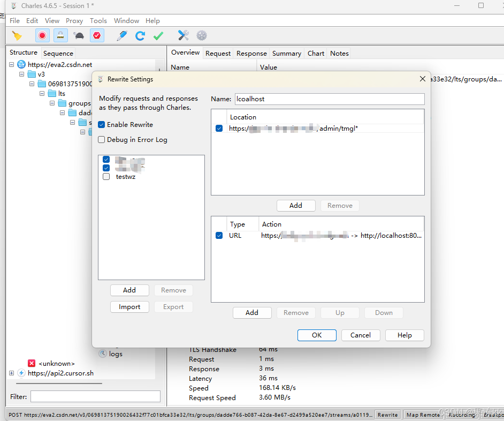Image resolution: width=504 pixels, height=421 pixels.
Task: Collapse the v3 folder node
Action: click(21, 74)
